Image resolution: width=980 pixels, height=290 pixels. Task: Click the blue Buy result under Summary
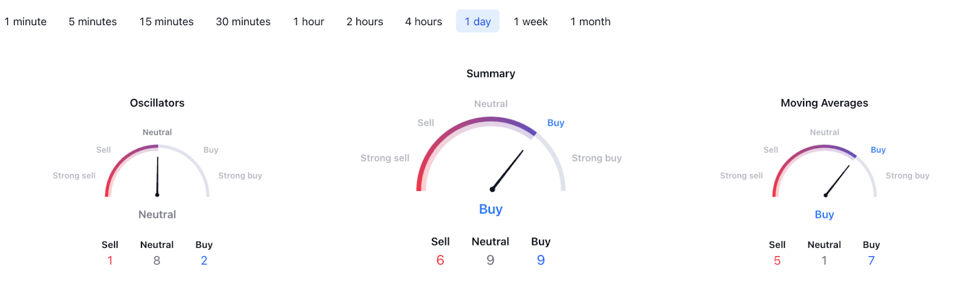click(x=491, y=209)
